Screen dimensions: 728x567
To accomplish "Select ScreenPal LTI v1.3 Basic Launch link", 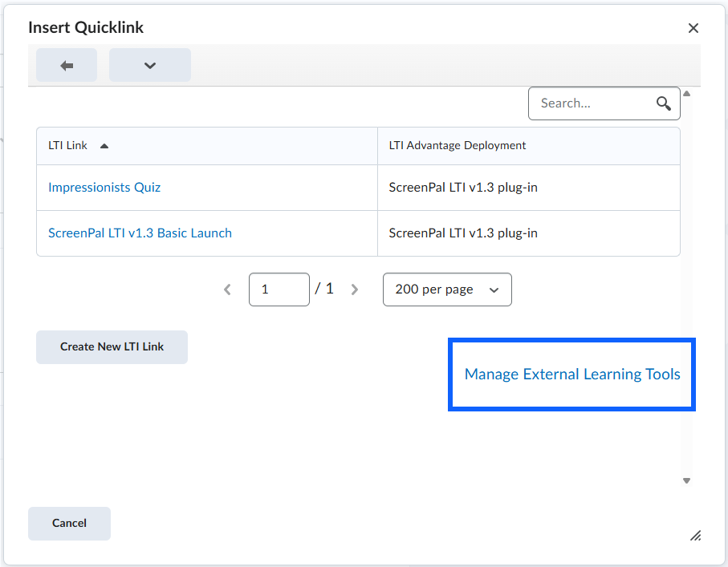I will [x=140, y=233].
